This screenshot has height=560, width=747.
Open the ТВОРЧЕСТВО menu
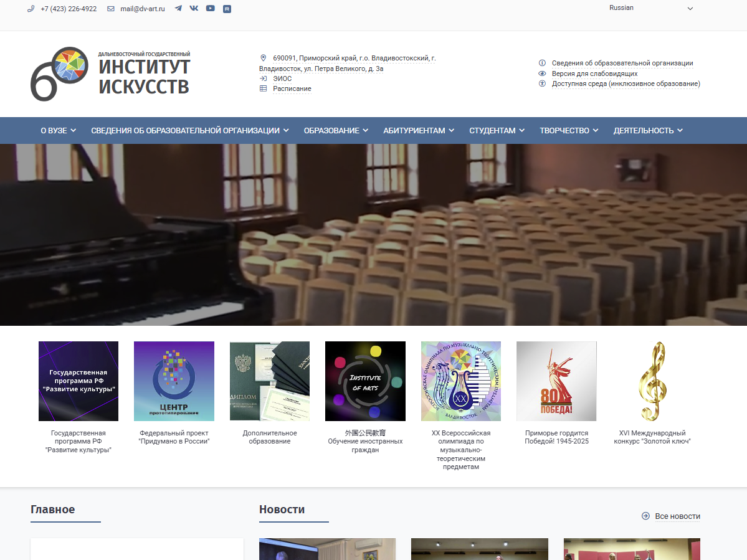click(568, 130)
